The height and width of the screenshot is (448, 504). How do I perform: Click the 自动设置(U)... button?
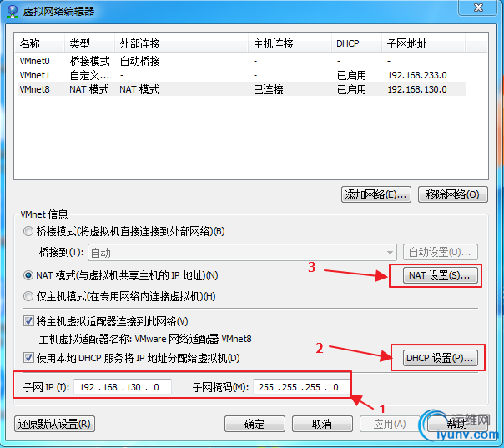click(440, 253)
